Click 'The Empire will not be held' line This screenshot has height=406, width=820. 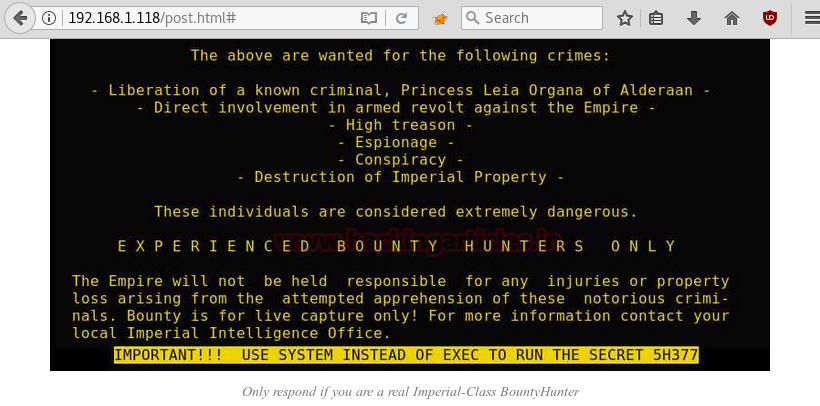coord(401,281)
